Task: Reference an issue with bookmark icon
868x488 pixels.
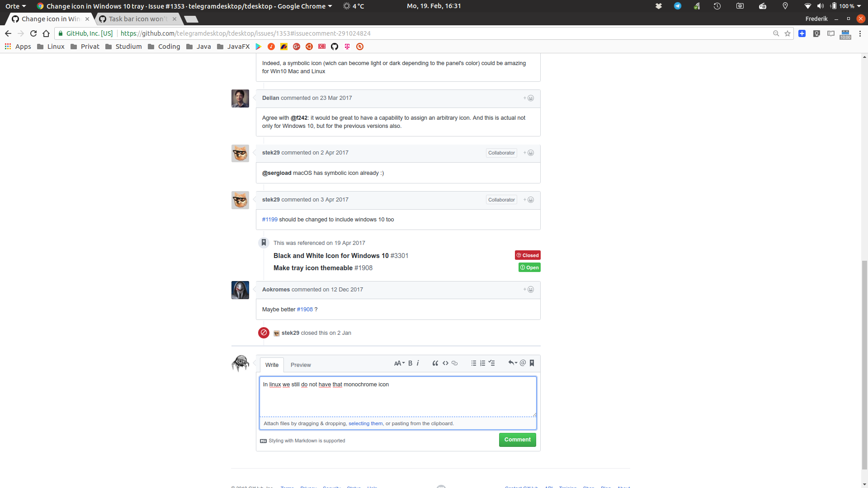Action: (532, 363)
